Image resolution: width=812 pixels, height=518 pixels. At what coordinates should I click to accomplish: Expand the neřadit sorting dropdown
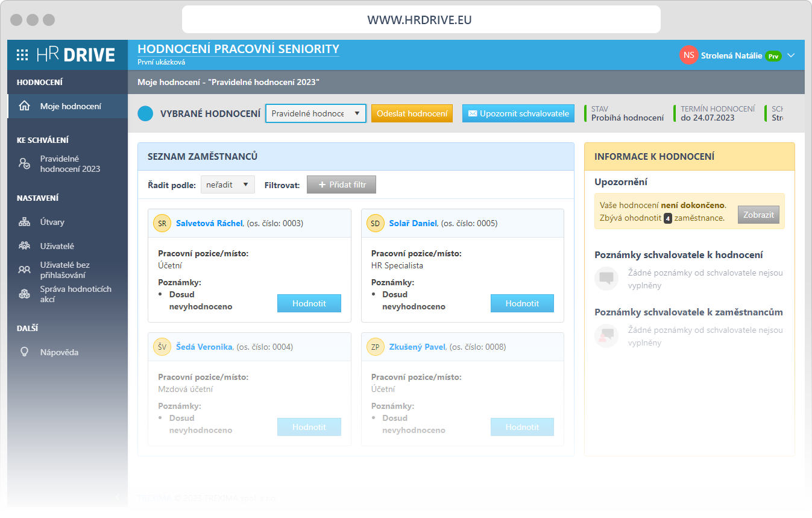pos(227,185)
